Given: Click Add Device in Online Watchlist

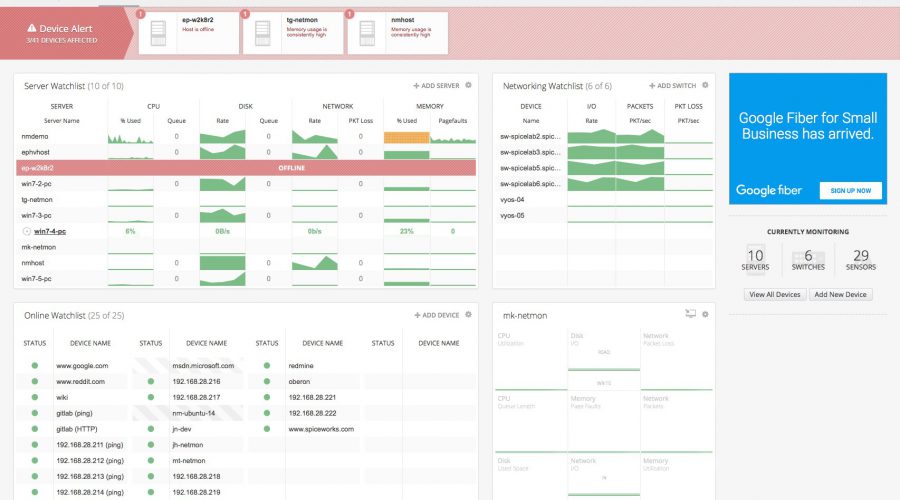Looking at the screenshot, I should [x=436, y=315].
